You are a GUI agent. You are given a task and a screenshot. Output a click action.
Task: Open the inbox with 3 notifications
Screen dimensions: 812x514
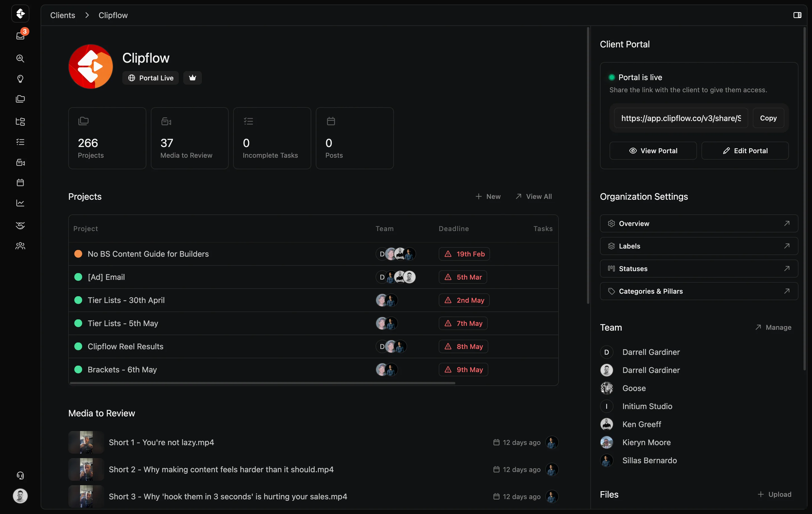pyautogui.click(x=21, y=36)
